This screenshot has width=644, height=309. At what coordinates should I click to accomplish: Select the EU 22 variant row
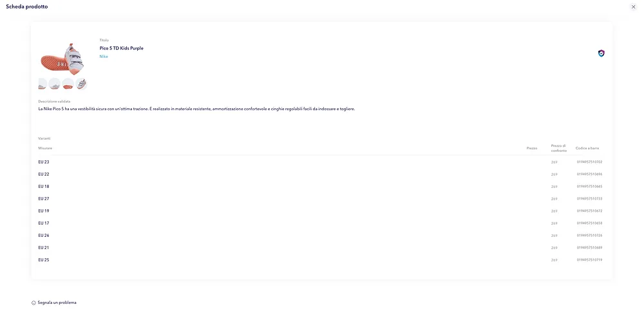[321, 174]
